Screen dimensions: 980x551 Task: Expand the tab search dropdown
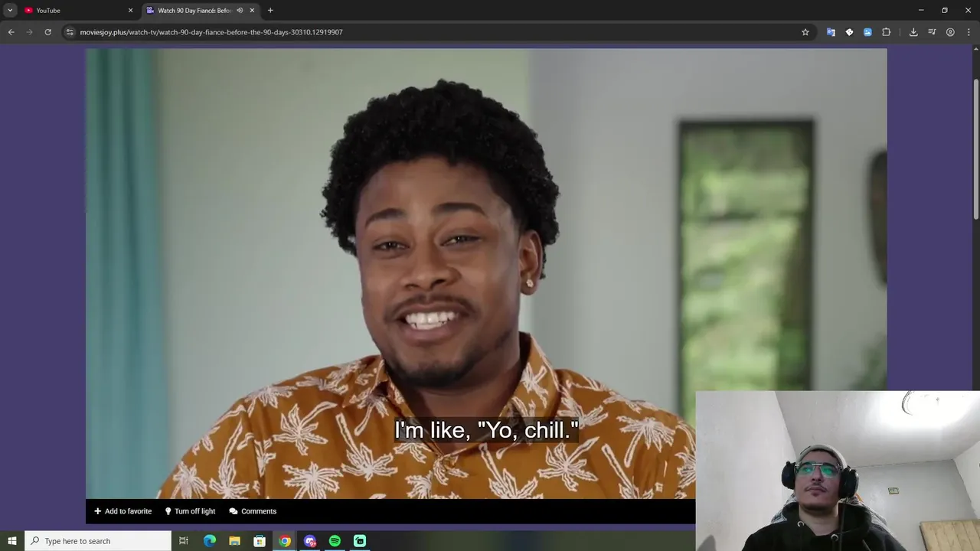pos(10,10)
